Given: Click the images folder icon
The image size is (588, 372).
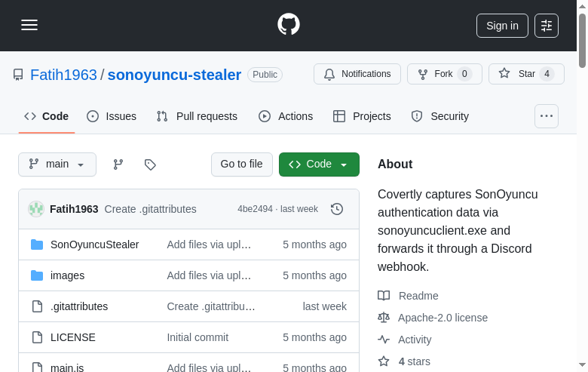Looking at the screenshot, I should click(37, 275).
